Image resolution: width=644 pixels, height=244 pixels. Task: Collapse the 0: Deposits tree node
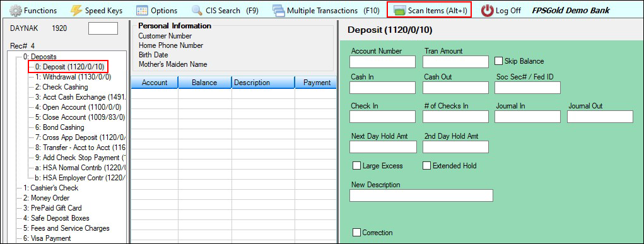40,57
